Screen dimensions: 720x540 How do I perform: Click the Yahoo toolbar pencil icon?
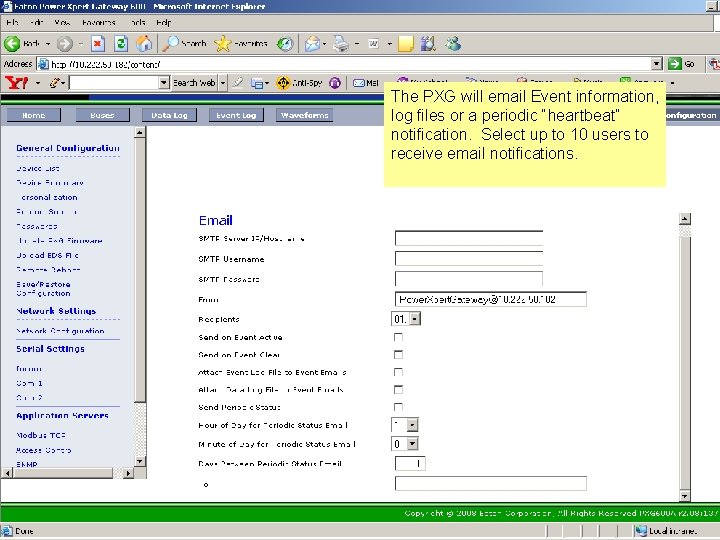pyautogui.click(x=55, y=83)
